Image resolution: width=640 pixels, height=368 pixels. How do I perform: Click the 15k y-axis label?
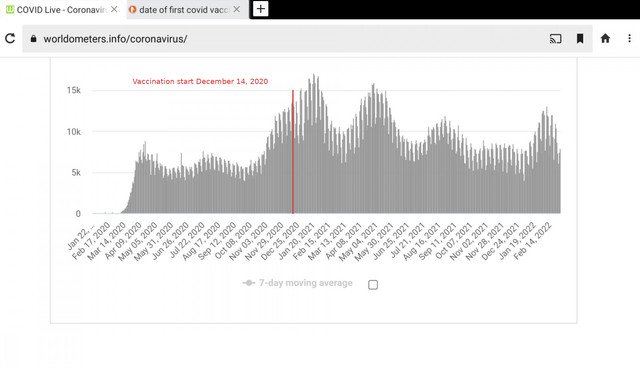pos(74,90)
